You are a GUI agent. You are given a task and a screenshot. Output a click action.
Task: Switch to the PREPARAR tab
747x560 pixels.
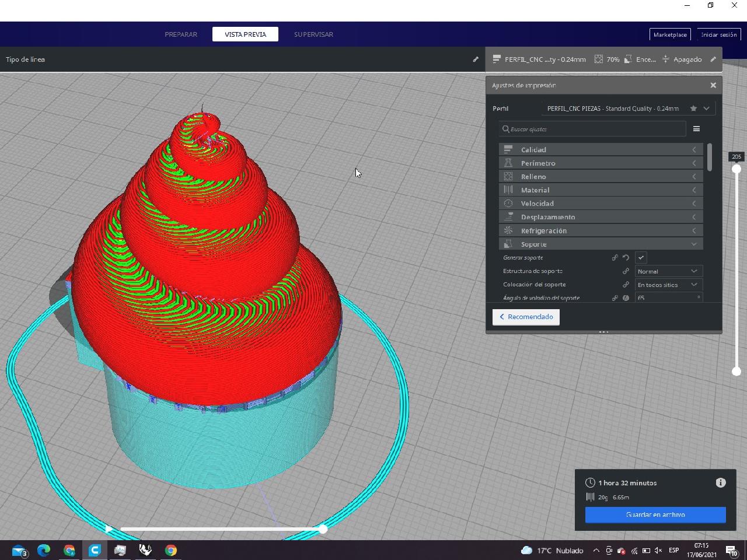tap(181, 34)
